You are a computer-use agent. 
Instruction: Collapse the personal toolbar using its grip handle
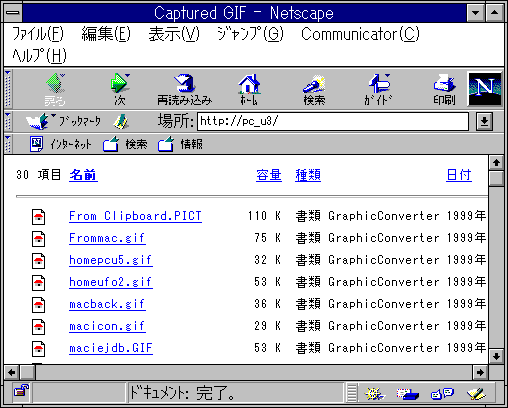pos(8,144)
